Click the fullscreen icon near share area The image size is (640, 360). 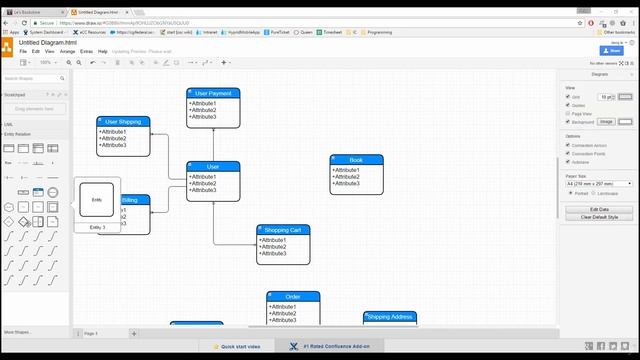[621, 63]
